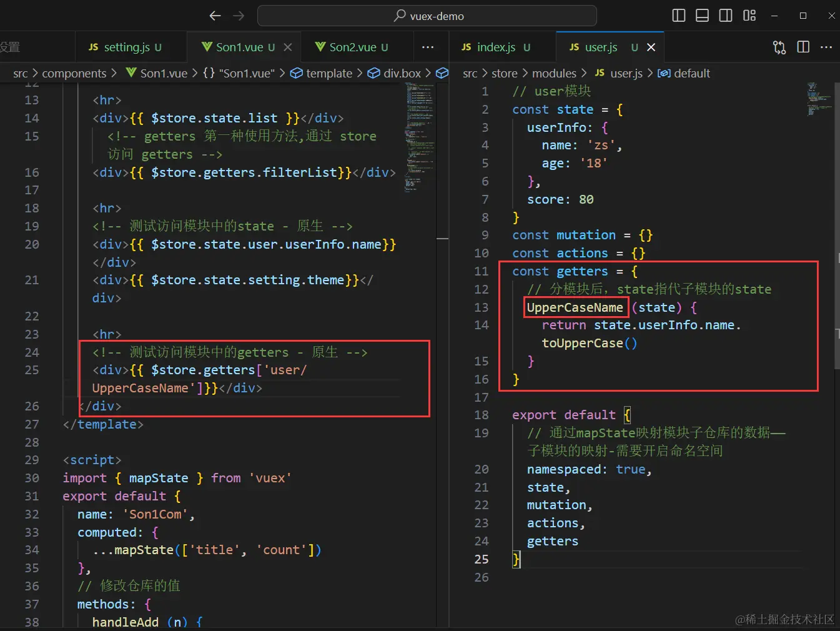Click '</template>' closing tag in Son1.vue
This screenshot has height=631, width=840.
pos(103,424)
